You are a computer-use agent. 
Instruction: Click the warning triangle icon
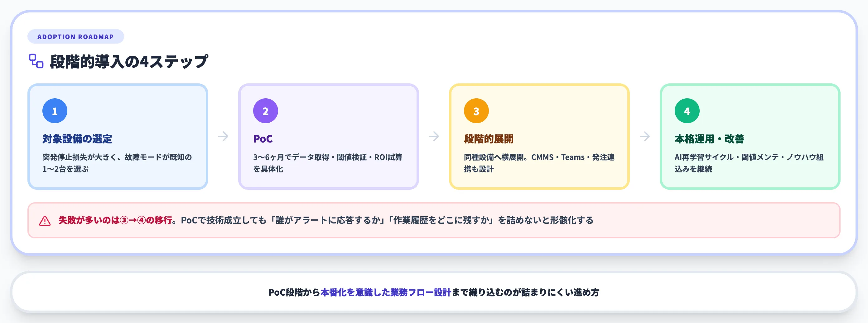(x=44, y=220)
